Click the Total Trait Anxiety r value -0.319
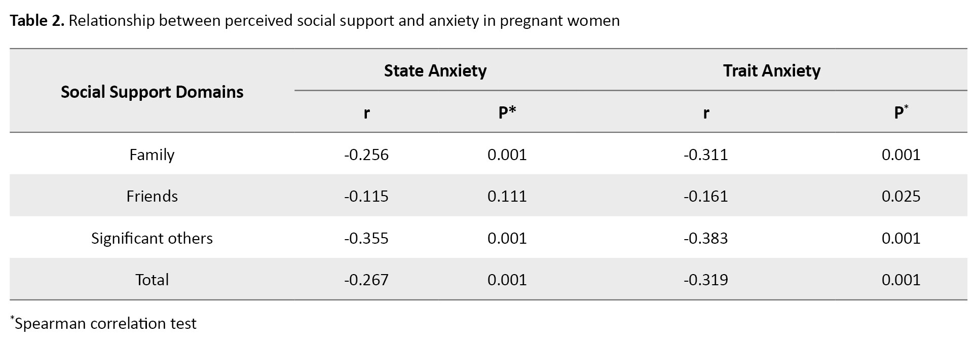980x343 pixels. 705,280
